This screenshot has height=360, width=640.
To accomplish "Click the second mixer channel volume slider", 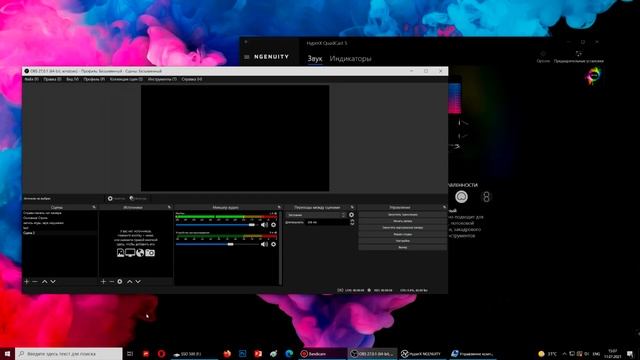I will pyautogui.click(x=216, y=244).
